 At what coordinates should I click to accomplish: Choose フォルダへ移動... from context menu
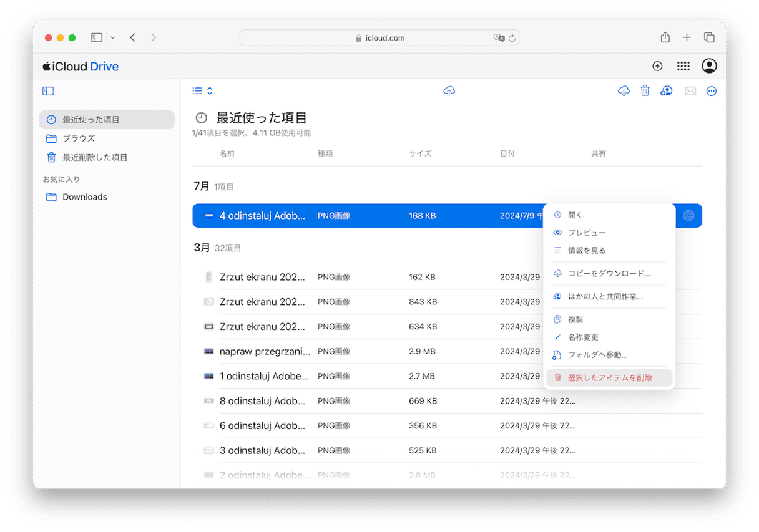[609, 355]
